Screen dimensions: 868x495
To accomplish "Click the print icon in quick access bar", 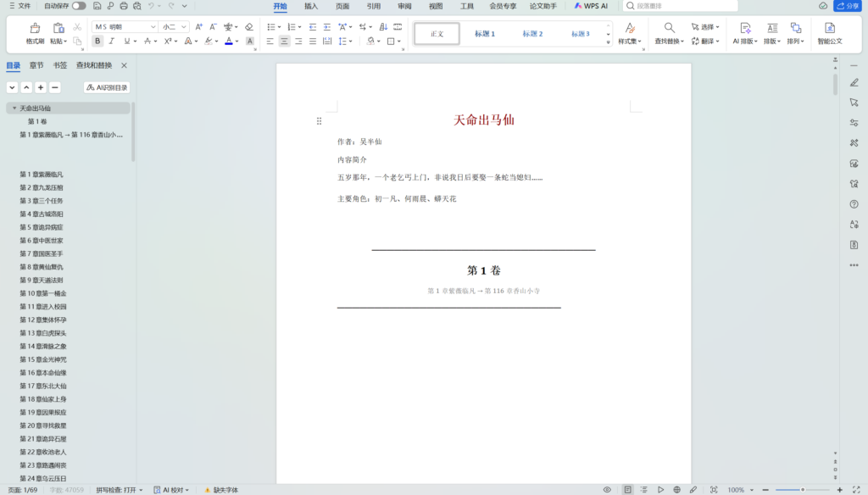I will (x=124, y=6).
